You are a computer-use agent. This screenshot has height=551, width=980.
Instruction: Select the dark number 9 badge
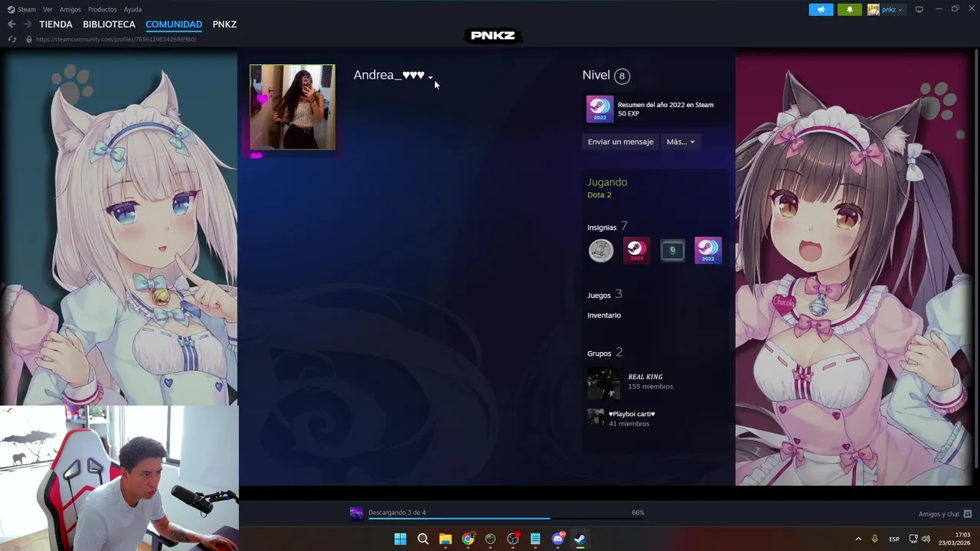672,250
